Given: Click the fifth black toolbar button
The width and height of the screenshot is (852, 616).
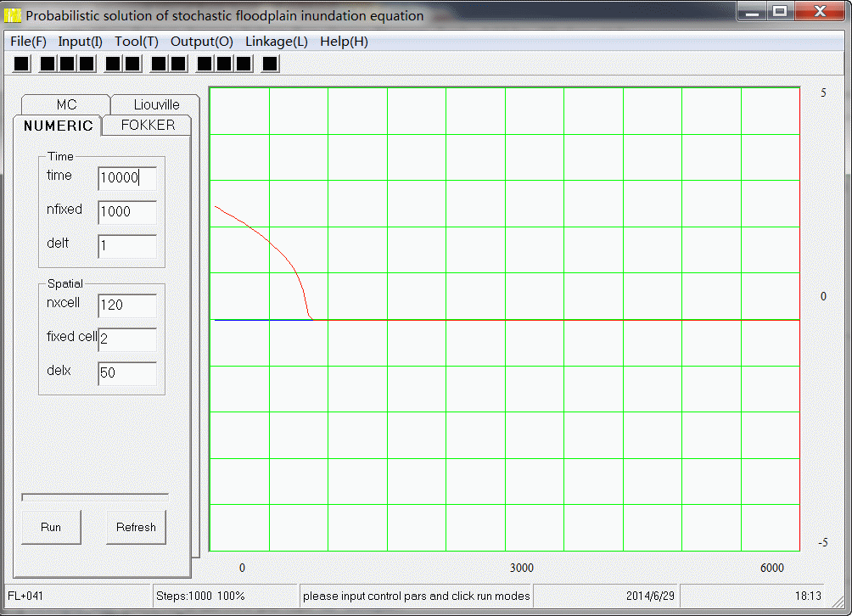Looking at the screenshot, I should (x=113, y=64).
